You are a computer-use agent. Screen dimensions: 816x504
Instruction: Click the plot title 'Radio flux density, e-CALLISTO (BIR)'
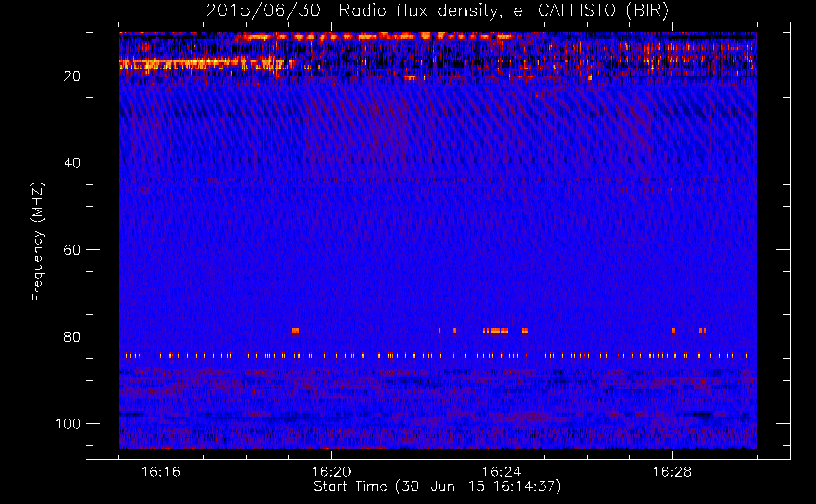[503, 11]
